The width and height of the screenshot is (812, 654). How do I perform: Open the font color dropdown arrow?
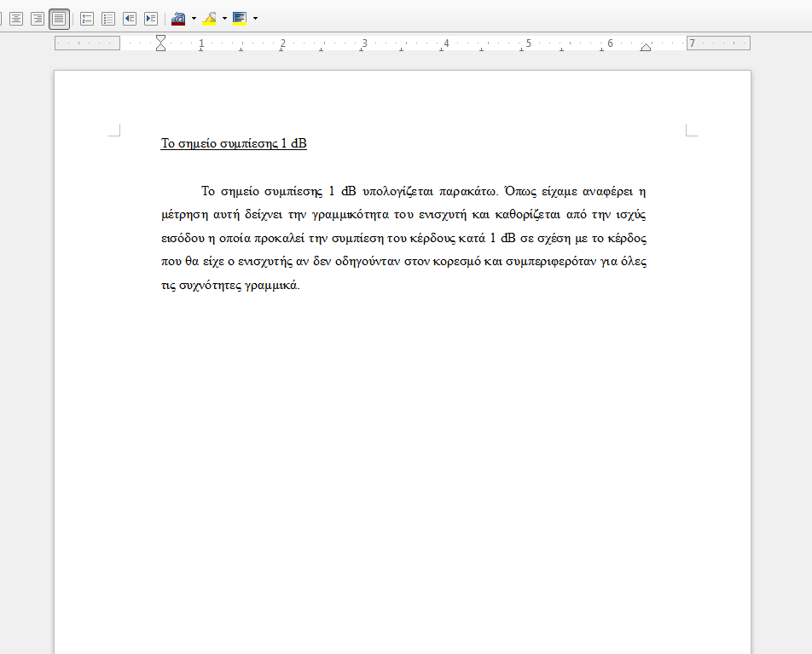(194, 19)
